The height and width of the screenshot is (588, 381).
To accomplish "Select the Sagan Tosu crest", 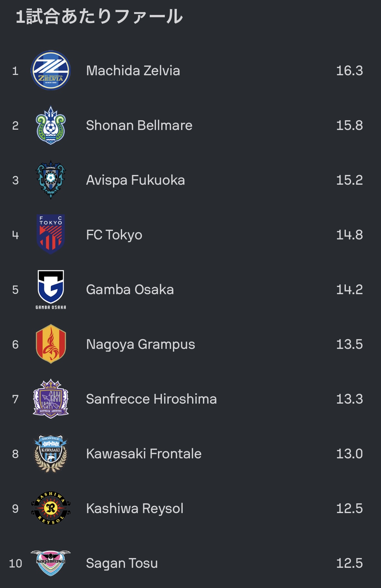I will 51,563.
